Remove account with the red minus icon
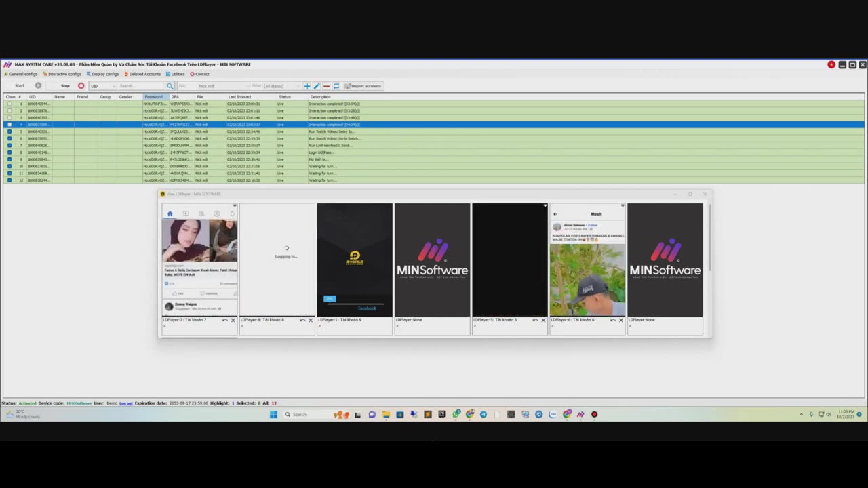Viewport: 868px width, 488px height. coord(326,86)
